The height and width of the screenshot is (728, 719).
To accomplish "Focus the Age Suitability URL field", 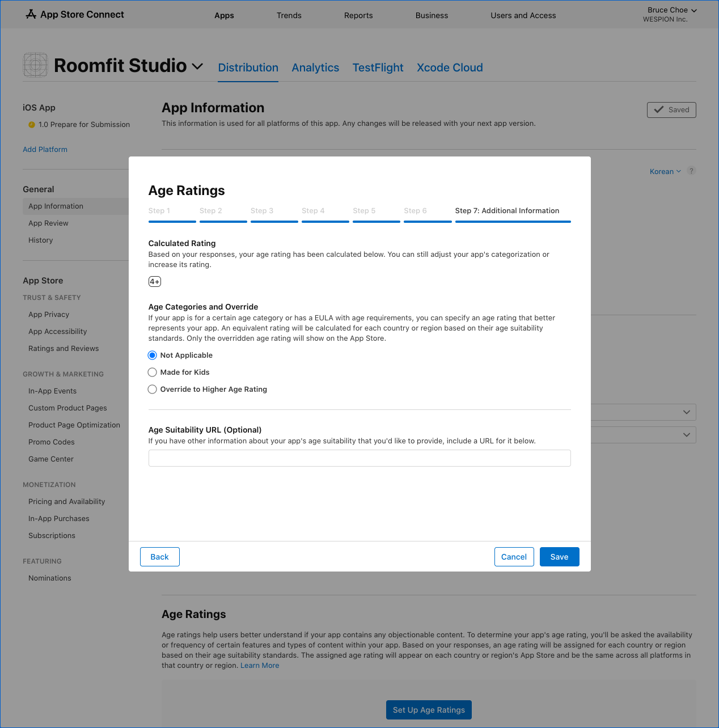I will 359,458.
